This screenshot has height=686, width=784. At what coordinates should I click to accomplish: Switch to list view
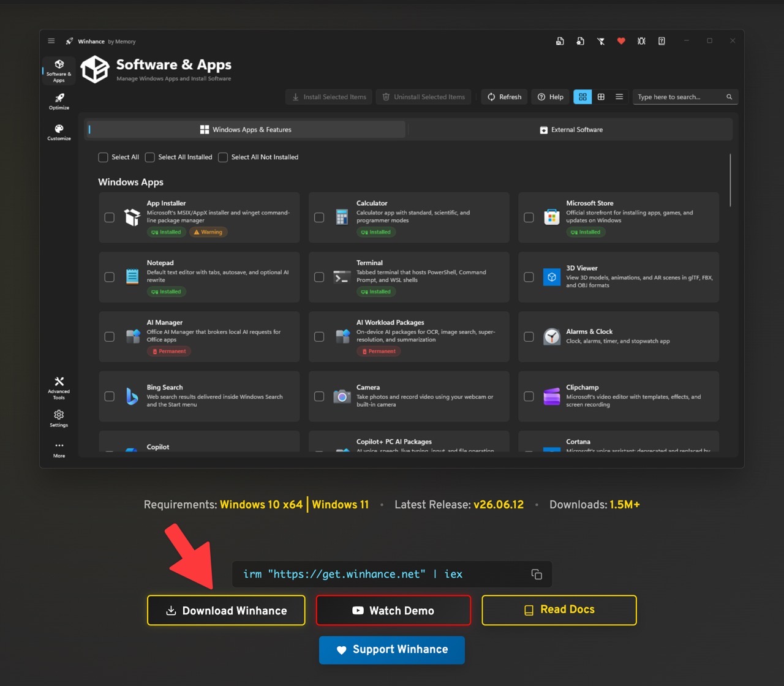pyautogui.click(x=619, y=97)
